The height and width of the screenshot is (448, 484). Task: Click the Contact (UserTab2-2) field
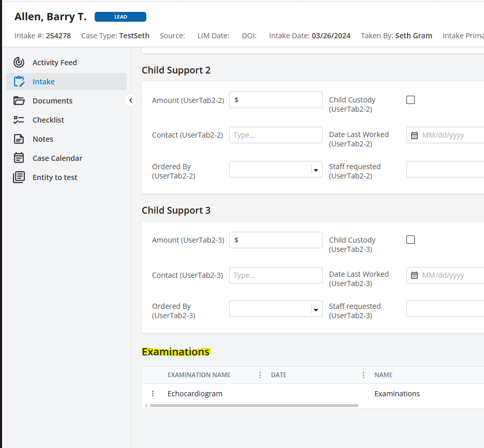click(276, 135)
